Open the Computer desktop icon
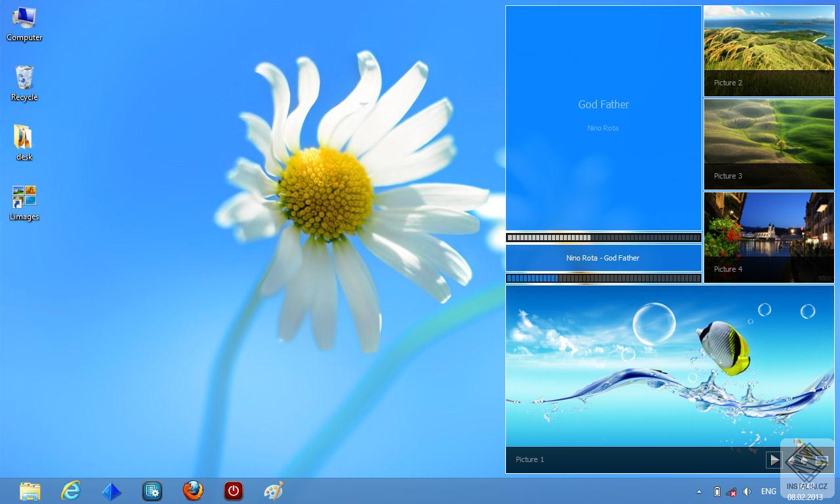The height and width of the screenshot is (504, 840). click(x=24, y=24)
